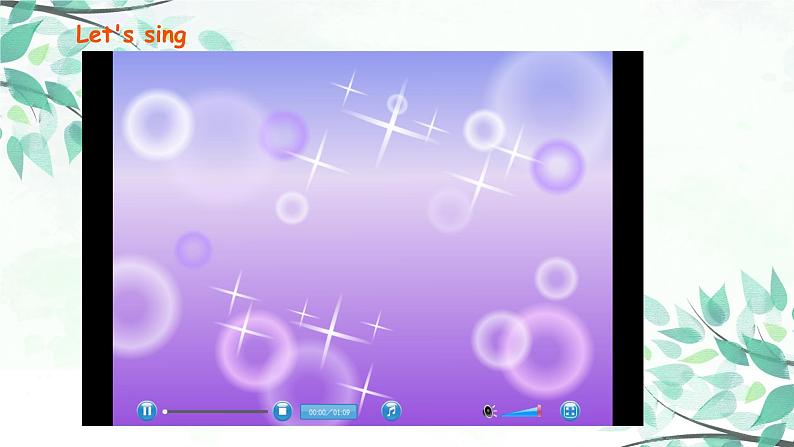Click the "Let's sing" slide title

click(131, 35)
